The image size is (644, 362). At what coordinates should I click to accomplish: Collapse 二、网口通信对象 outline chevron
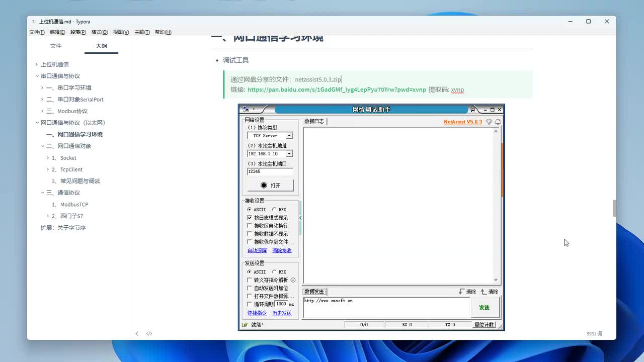(42, 146)
